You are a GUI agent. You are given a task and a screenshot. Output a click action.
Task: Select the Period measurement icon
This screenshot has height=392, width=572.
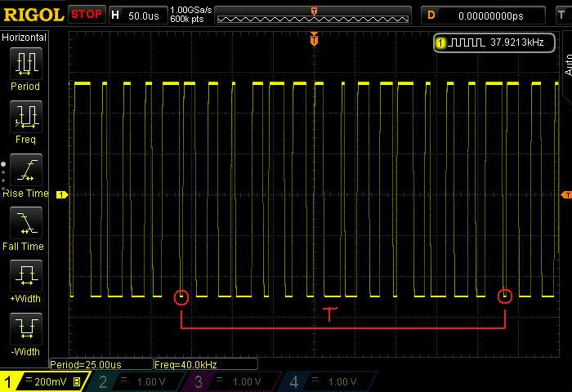point(25,64)
